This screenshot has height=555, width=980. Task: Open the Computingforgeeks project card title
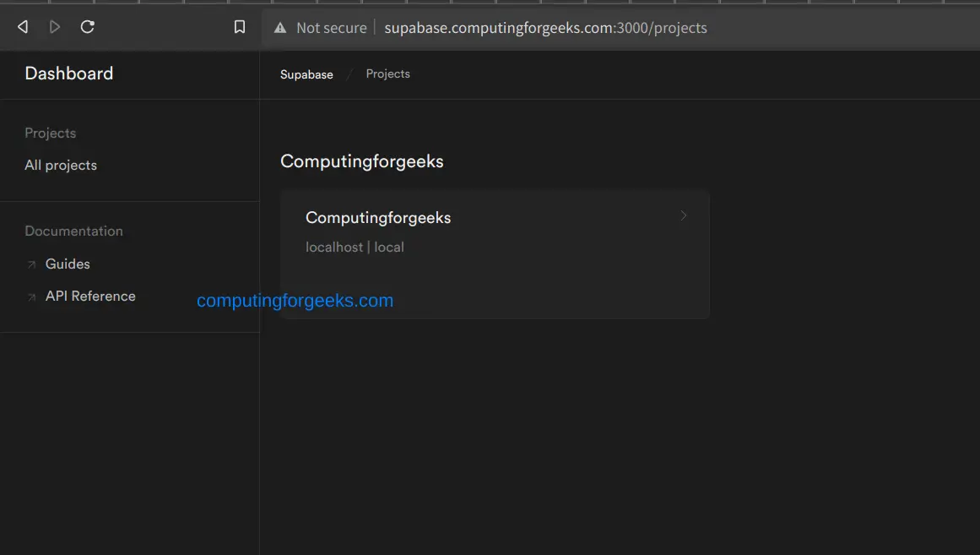click(x=378, y=218)
